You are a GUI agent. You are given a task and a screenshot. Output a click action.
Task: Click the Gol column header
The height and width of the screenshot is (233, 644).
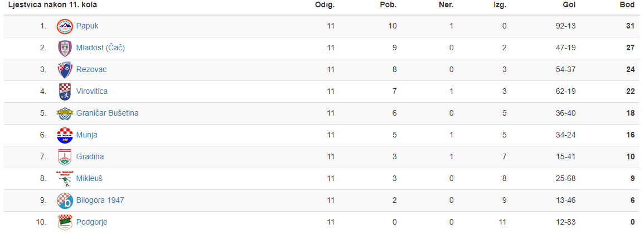(x=569, y=6)
